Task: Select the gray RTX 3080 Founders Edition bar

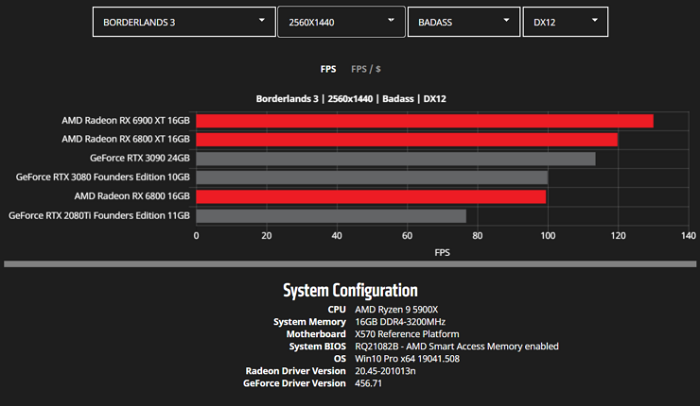Action: (371, 178)
